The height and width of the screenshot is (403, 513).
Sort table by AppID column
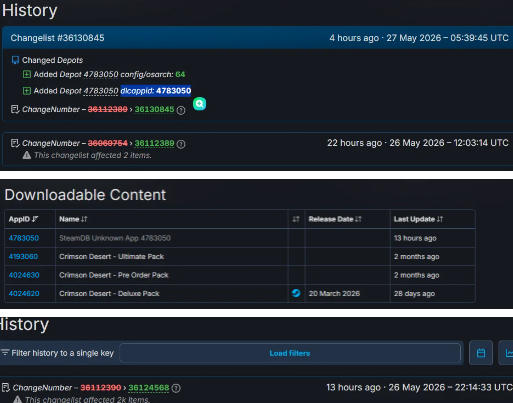tap(23, 219)
